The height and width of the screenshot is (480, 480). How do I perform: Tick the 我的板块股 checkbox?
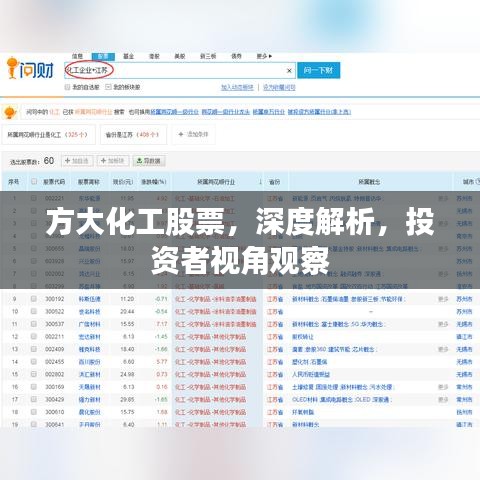tap(108, 87)
